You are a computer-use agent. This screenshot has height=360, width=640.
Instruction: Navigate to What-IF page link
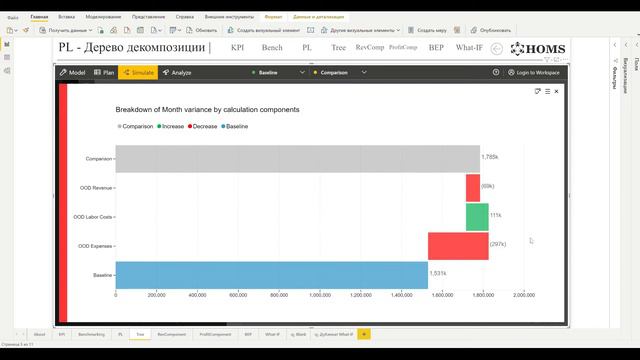click(x=469, y=48)
